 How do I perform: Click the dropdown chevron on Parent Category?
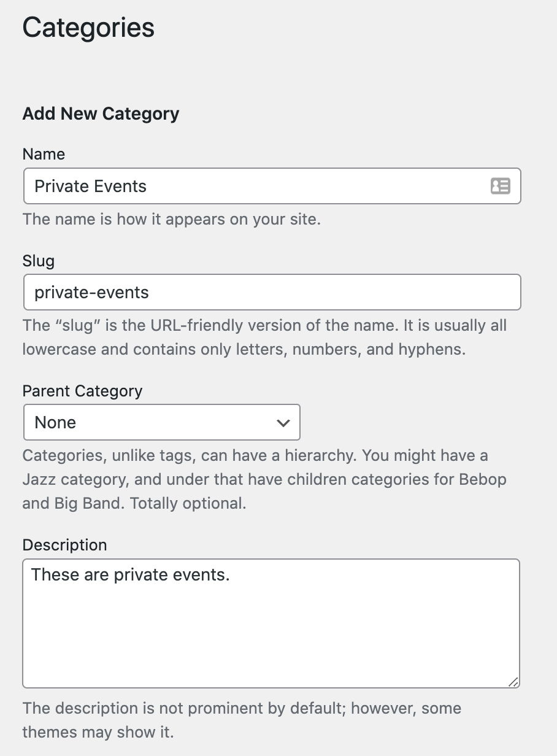click(x=283, y=422)
